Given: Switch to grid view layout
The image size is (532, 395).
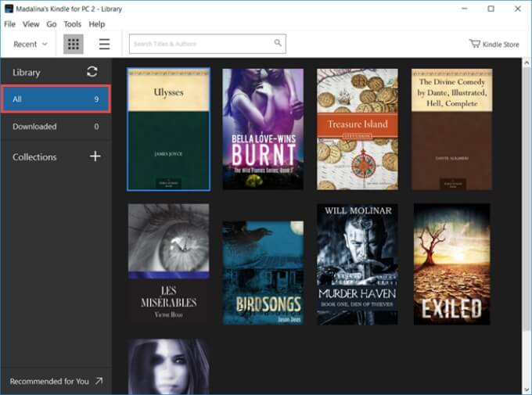Looking at the screenshot, I should tap(74, 44).
